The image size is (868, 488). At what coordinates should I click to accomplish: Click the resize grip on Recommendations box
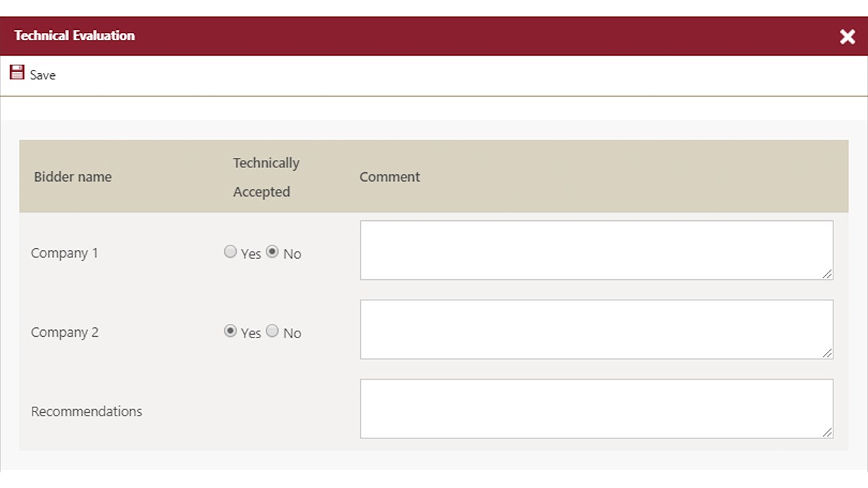point(827,432)
